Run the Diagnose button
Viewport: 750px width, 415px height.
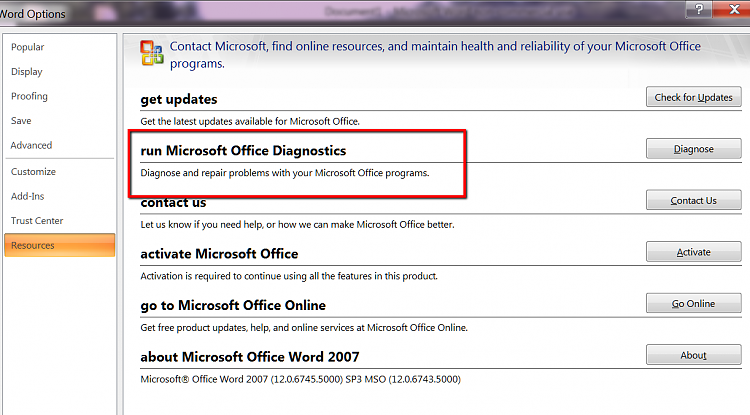click(694, 149)
